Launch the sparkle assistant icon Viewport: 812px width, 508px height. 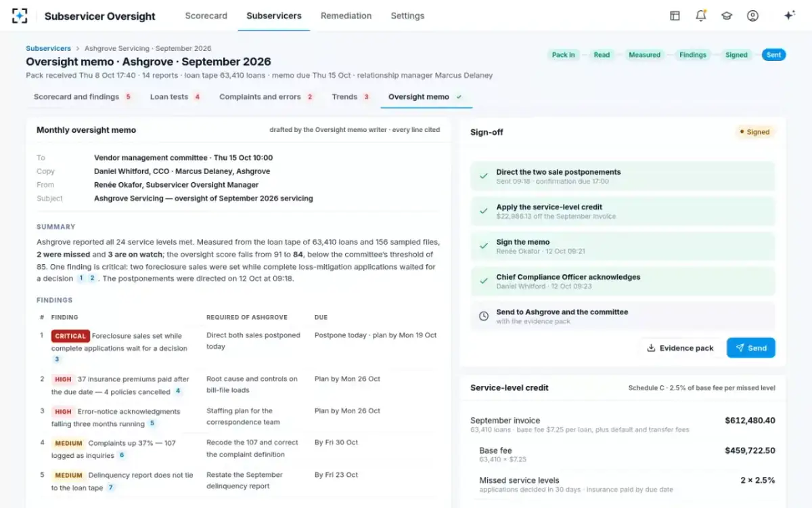pos(789,16)
